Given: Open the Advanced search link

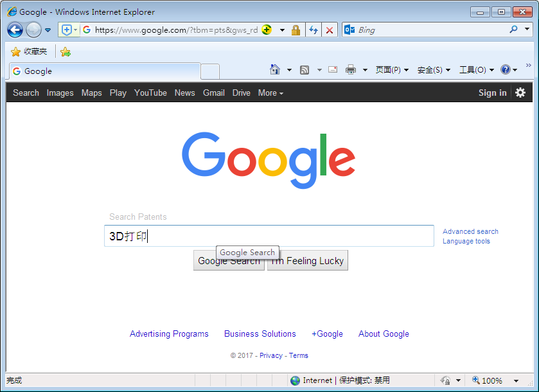Looking at the screenshot, I should click(x=470, y=231).
